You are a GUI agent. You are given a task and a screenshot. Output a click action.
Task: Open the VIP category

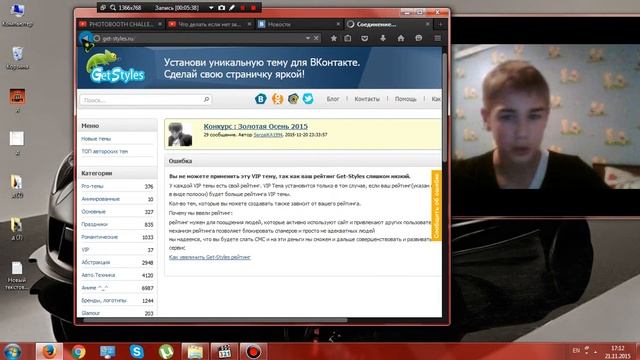(85, 250)
